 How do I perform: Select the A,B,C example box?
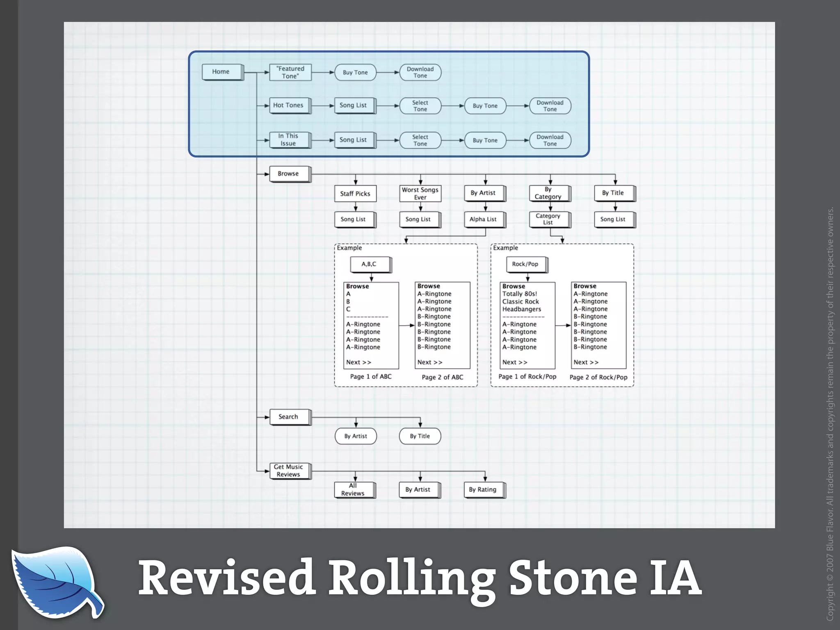[370, 264]
